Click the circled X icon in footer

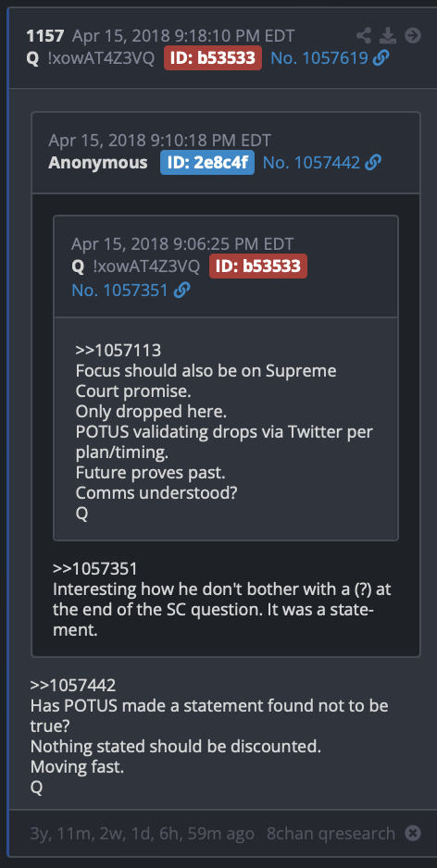[413, 833]
